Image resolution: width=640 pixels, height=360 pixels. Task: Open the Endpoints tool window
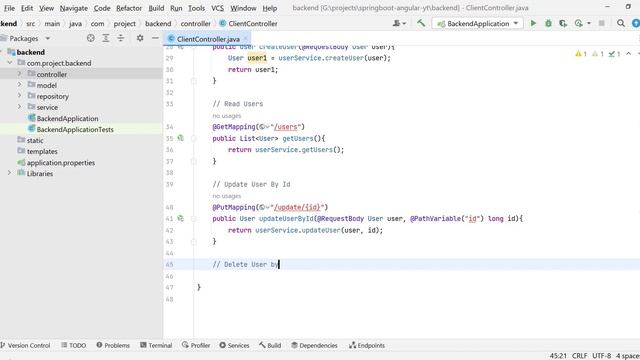[367, 345]
